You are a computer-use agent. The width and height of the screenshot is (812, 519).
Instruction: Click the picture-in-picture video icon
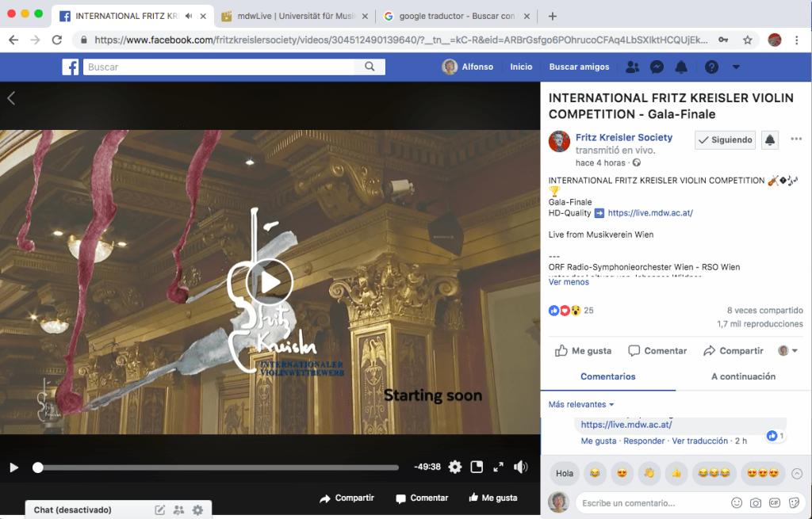coord(477,467)
